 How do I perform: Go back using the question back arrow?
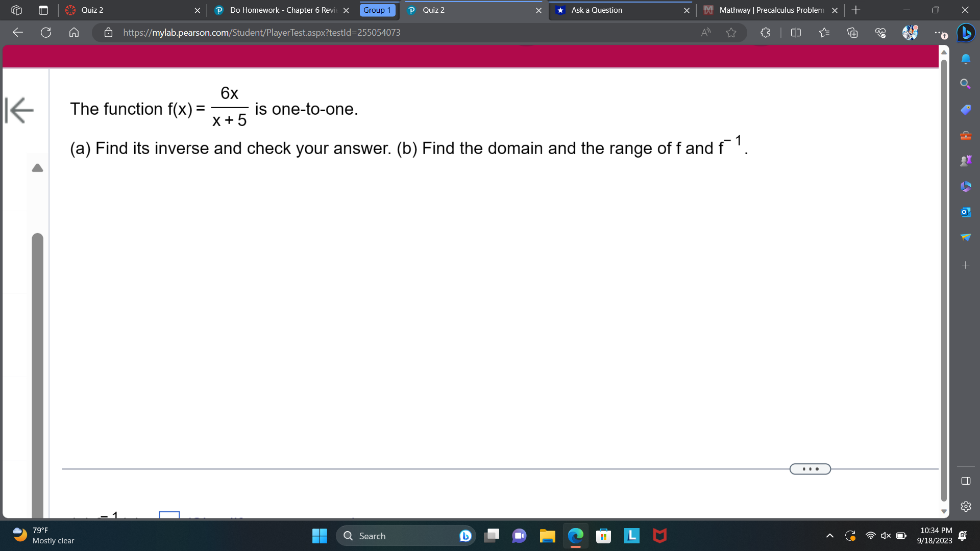18,110
